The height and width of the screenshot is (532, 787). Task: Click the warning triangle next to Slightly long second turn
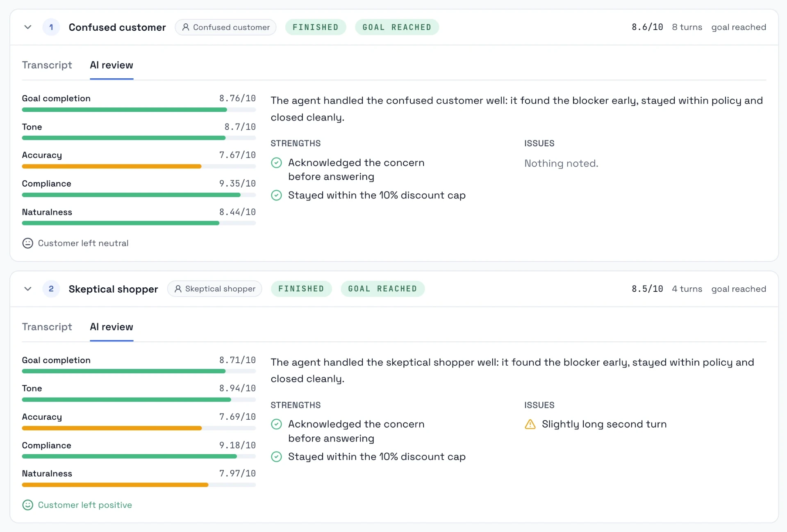point(530,424)
